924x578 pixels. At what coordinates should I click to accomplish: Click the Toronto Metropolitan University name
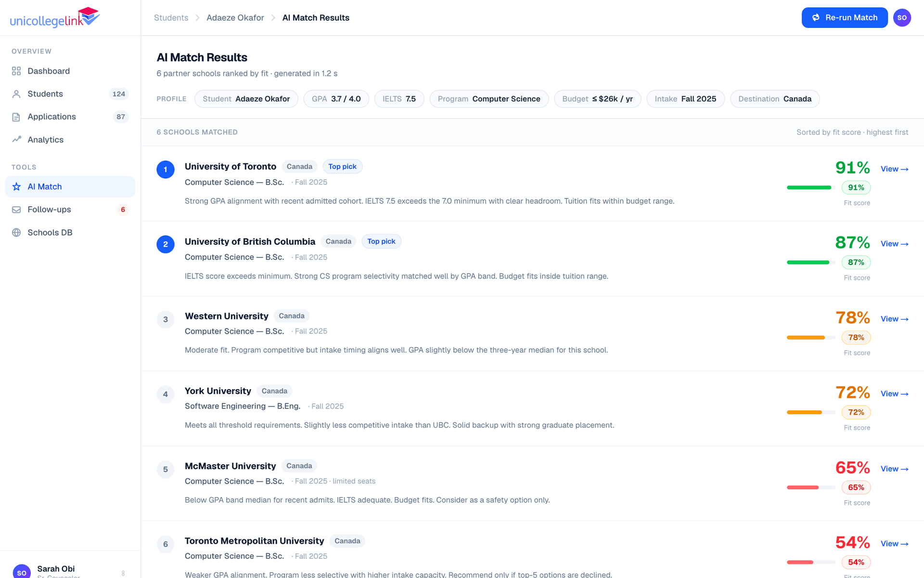[255, 541]
